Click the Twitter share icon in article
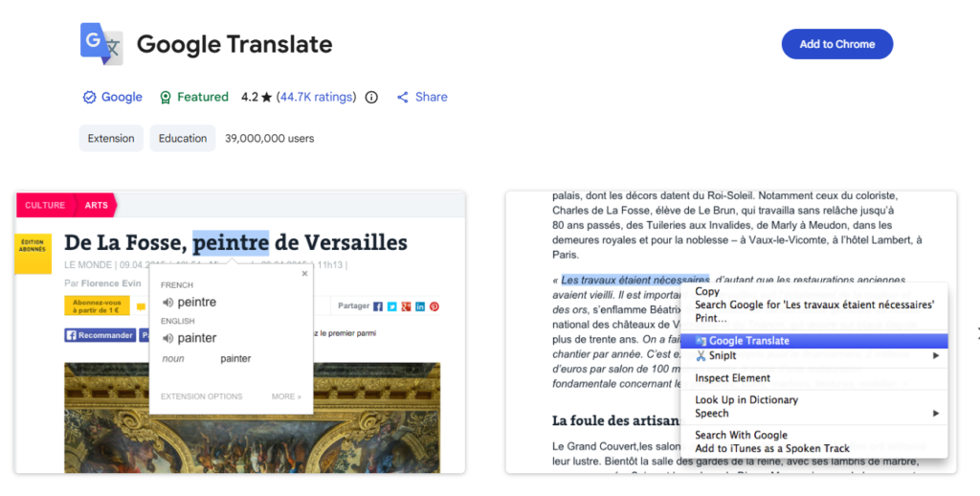This screenshot has height=496, width=980. click(x=391, y=306)
